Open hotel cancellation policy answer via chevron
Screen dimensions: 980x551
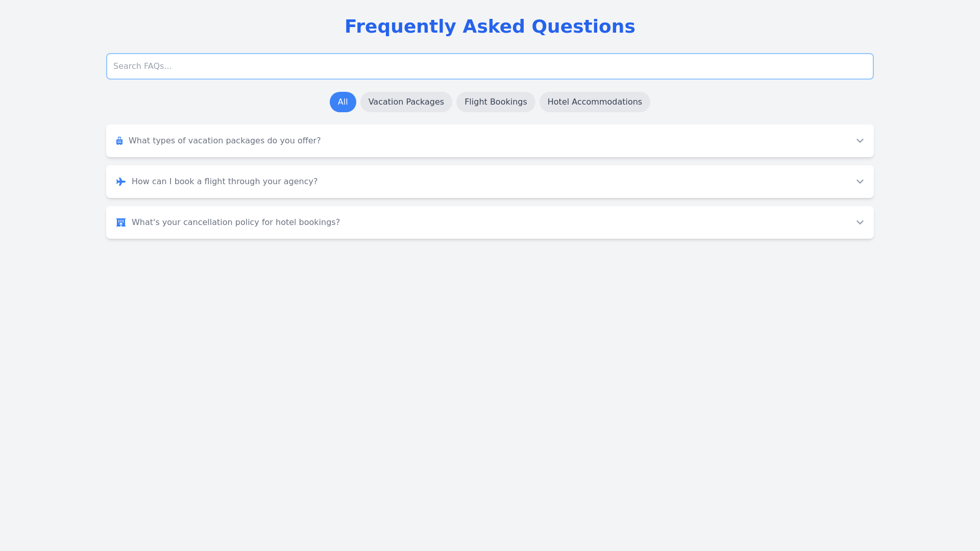(860, 222)
